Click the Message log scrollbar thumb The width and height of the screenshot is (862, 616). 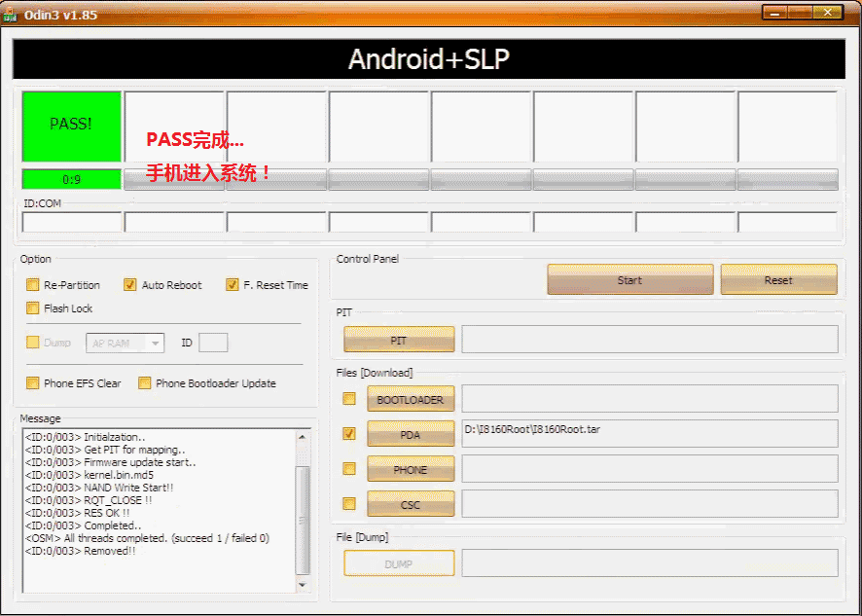(x=303, y=521)
